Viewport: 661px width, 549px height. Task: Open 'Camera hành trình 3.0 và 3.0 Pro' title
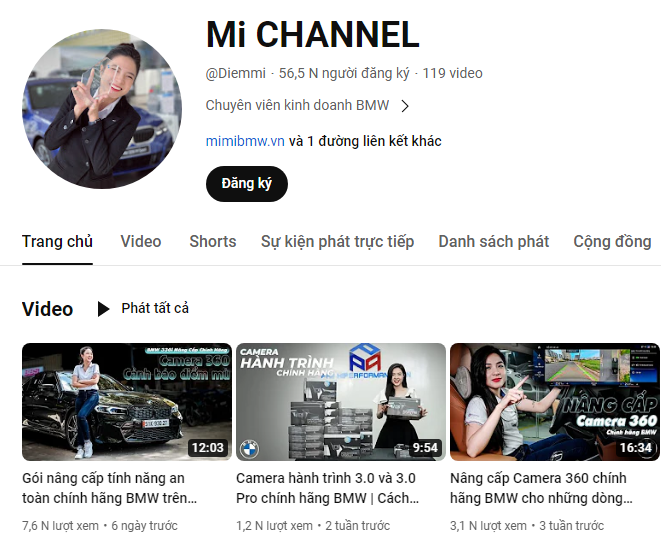coord(328,488)
